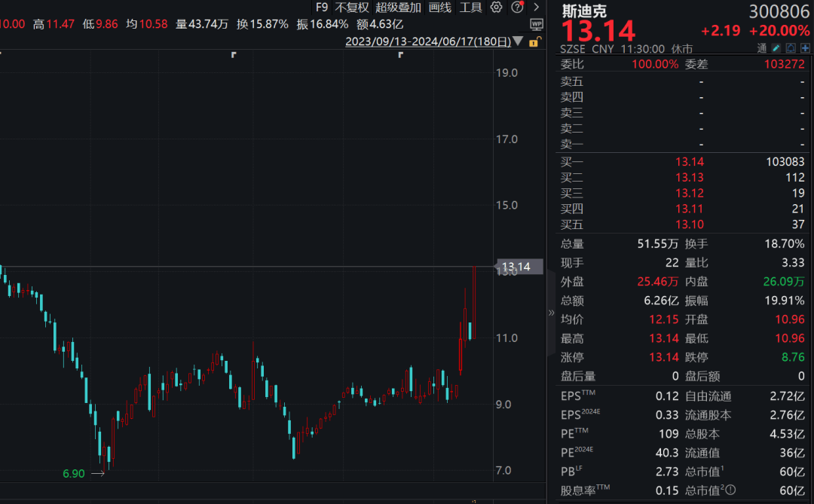Collapse the quote side panel with double arrow
Screen dimensions: 814x504
551,312
